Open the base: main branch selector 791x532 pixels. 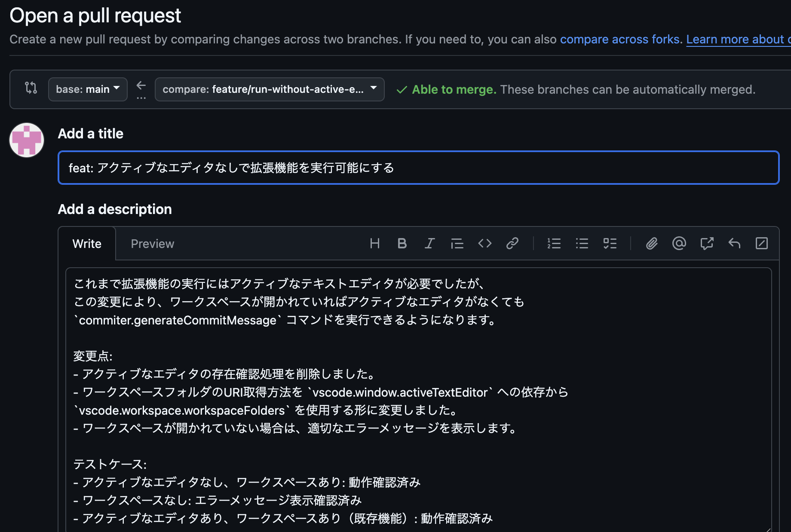click(87, 89)
